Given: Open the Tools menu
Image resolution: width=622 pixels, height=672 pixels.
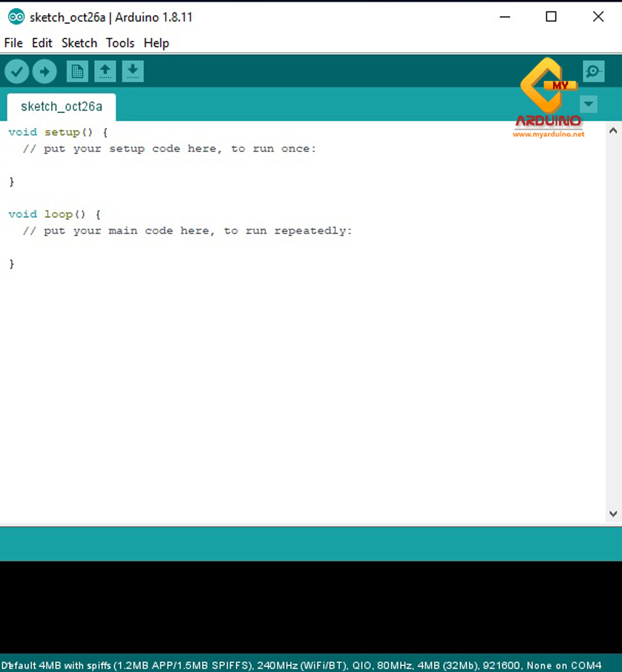Looking at the screenshot, I should [x=120, y=43].
